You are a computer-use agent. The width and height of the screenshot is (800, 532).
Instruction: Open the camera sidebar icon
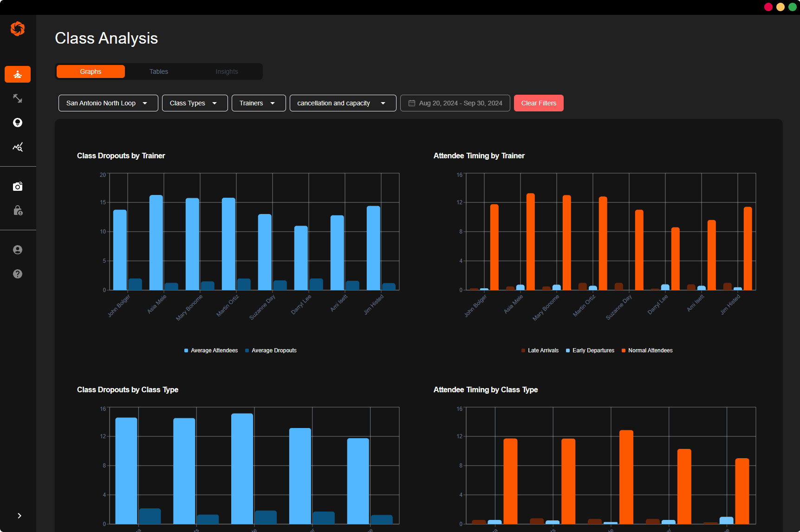[x=18, y=187]
